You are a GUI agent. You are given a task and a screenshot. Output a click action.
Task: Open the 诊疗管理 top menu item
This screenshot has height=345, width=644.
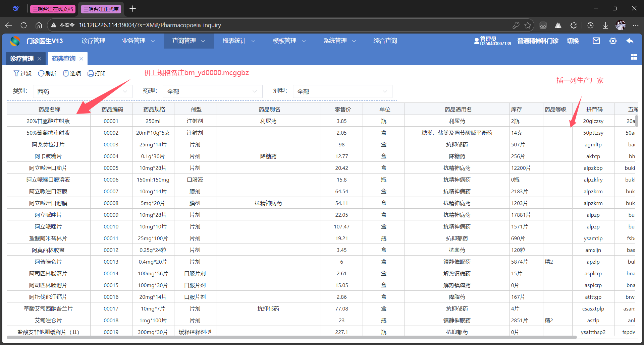[x=94, y=41]
